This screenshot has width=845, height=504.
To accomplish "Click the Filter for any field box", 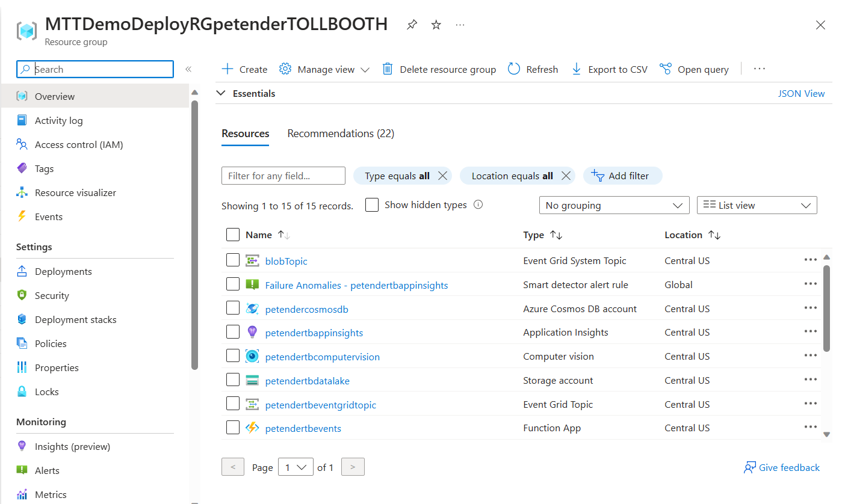I will [283, 176].
